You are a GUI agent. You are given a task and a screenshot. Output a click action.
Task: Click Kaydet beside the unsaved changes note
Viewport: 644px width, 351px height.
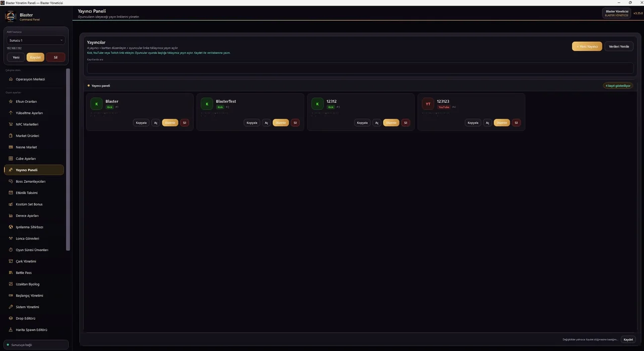click(x=628, y=339)
